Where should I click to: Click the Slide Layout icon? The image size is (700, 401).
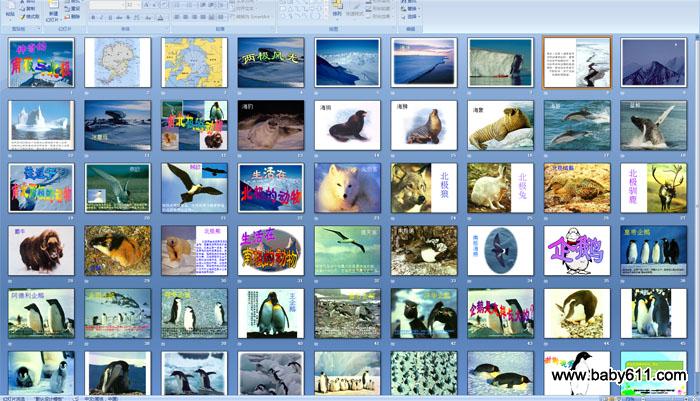[72, 3]
